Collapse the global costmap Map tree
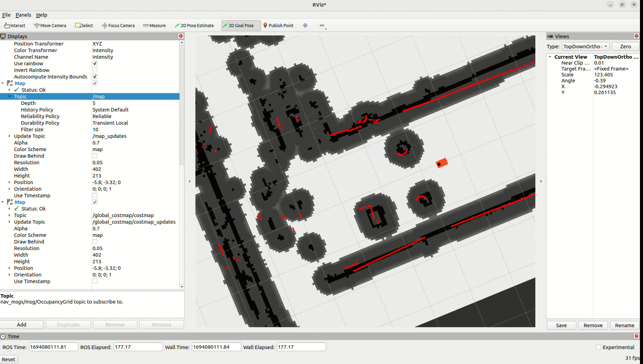Image resolution: width=643 pixels, height=364 pixels. [3, 202]
